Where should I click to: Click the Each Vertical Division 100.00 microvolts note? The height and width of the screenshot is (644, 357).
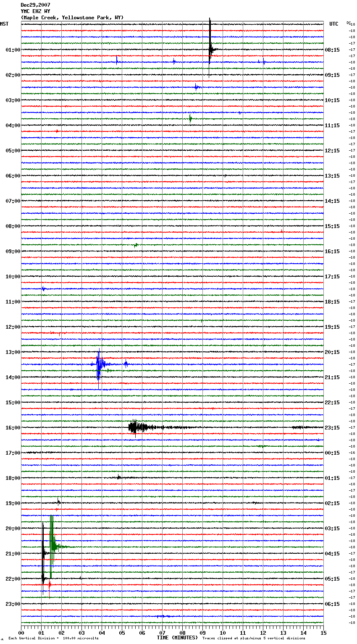(x=53, y=639)
